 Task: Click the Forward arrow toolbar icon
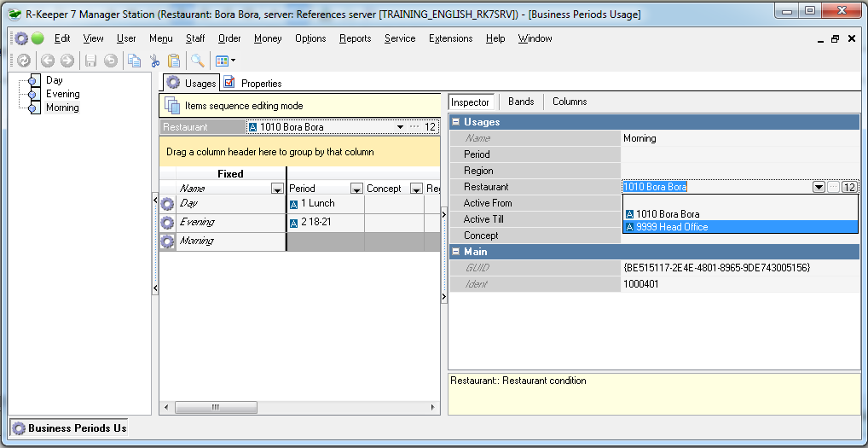67,61
